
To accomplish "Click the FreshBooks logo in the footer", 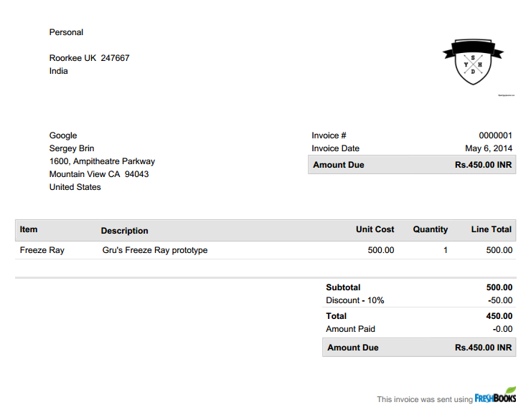I will (x=495, y=397).
